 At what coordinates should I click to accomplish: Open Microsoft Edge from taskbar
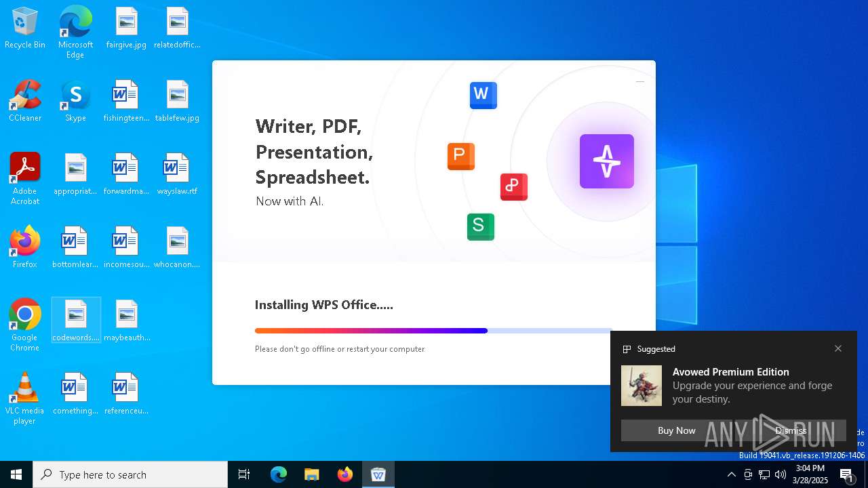point(279,474)
